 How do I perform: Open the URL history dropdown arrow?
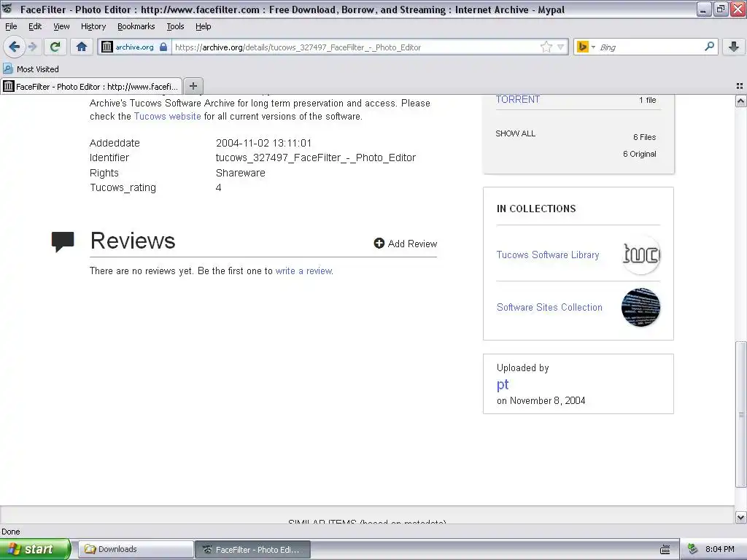click(561, 47)
